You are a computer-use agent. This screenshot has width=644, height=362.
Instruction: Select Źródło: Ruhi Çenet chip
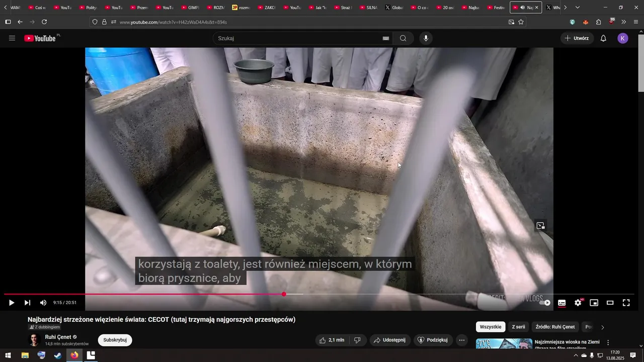[x=555, y=327]
